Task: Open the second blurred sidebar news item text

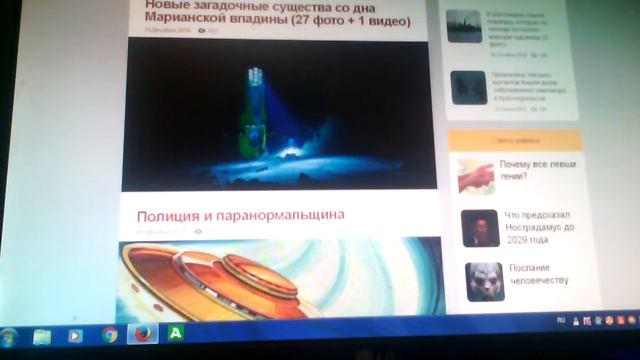Action: point(529,87)
